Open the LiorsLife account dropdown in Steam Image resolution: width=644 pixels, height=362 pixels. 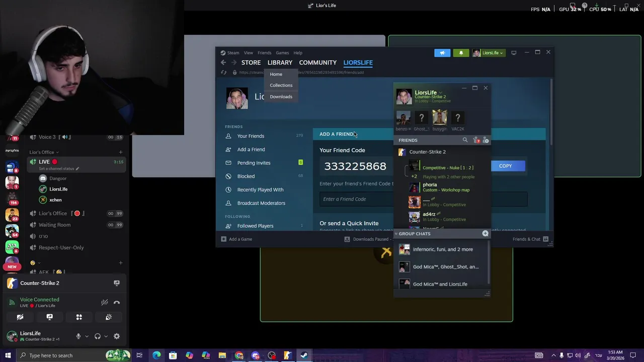pos(488,53)
